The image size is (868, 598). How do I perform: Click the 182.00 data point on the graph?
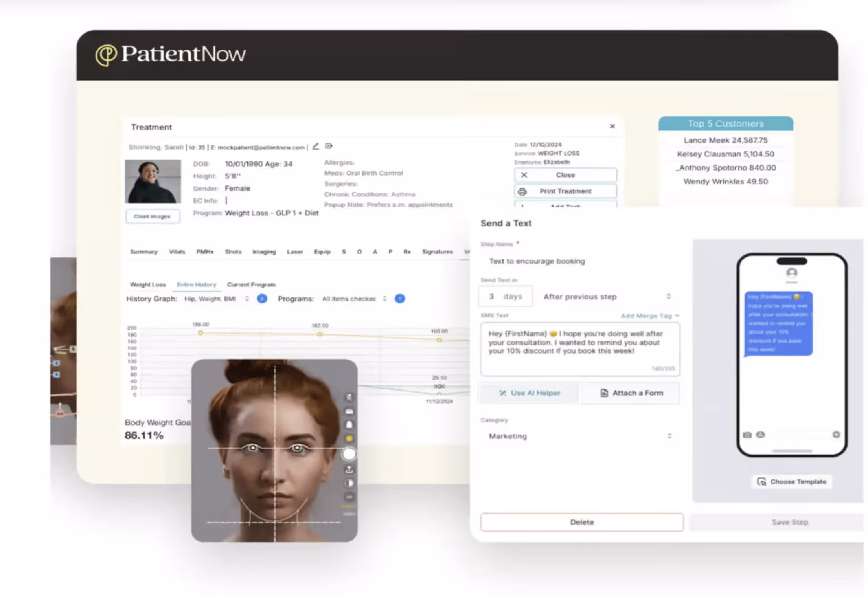tap(320, 334)
